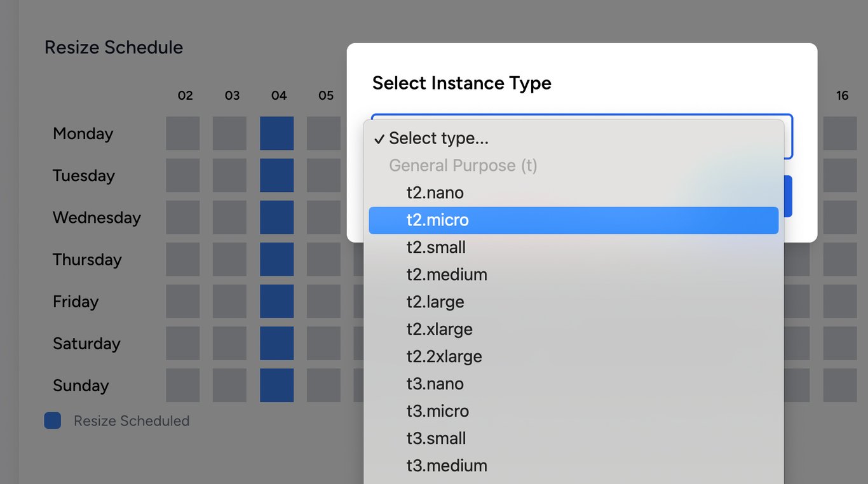
Task: Click the checked 'Select type...' placeholder option
Action: 438,138
